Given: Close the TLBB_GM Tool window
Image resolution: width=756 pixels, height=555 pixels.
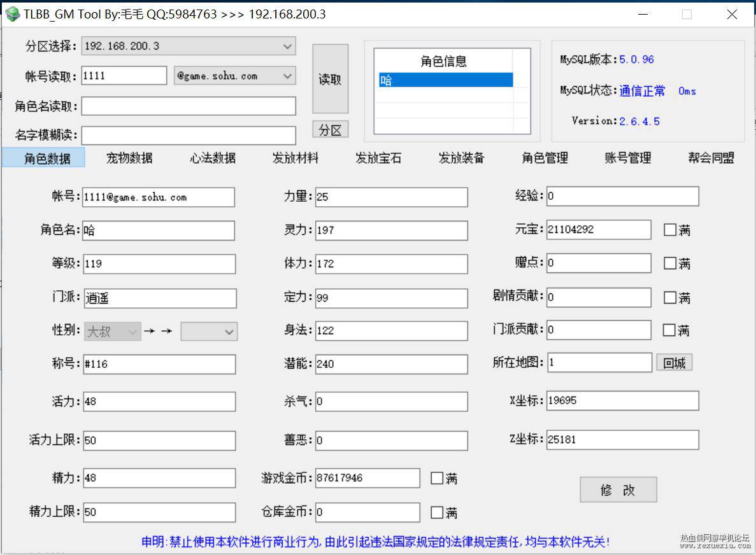Looking at the screenshot, I should [x=732, y=15].
